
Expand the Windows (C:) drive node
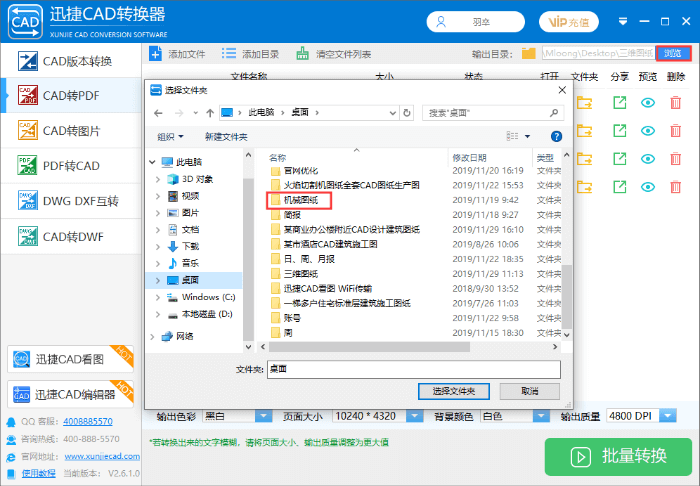[158, 297]
